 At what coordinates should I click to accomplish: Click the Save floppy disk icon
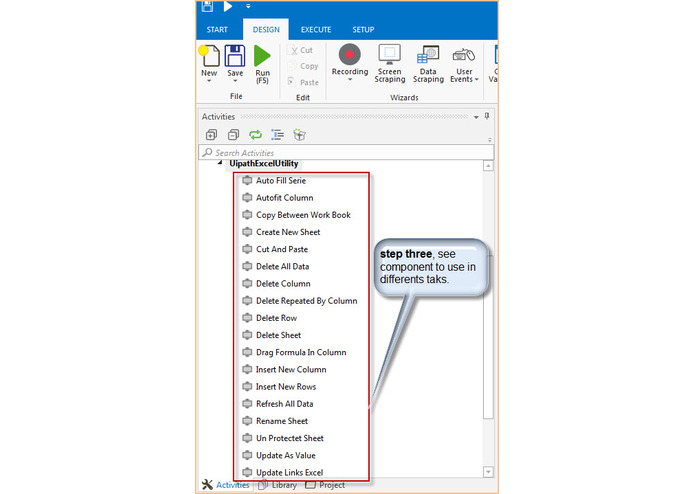(x=235, y=56)
